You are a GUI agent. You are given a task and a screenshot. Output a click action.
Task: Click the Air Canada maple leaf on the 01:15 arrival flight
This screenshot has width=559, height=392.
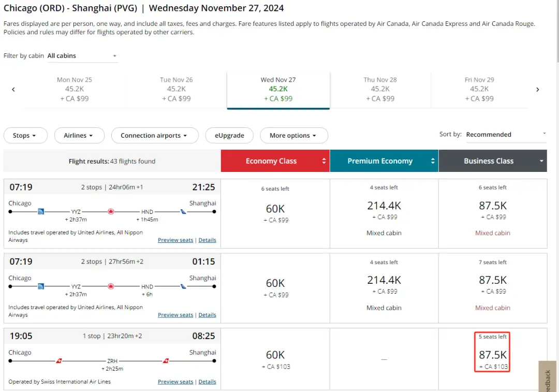tap(110, 286)
